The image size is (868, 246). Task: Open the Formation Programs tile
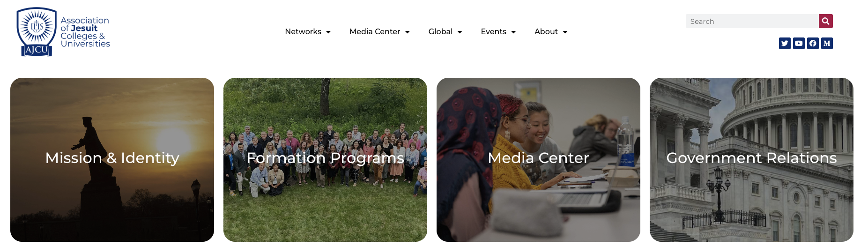click(x=325, y=160)
